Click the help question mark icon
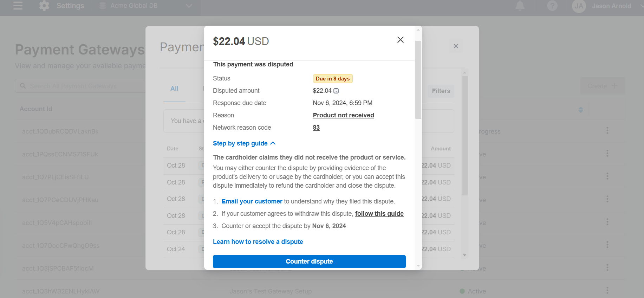This screenshot has width=644, height=298. tap(552, 6)
